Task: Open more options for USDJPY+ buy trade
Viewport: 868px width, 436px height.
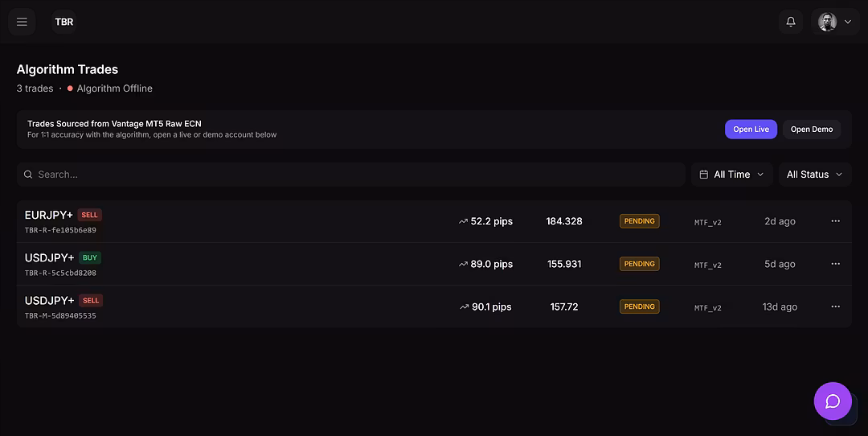Action: coord(835,264)
